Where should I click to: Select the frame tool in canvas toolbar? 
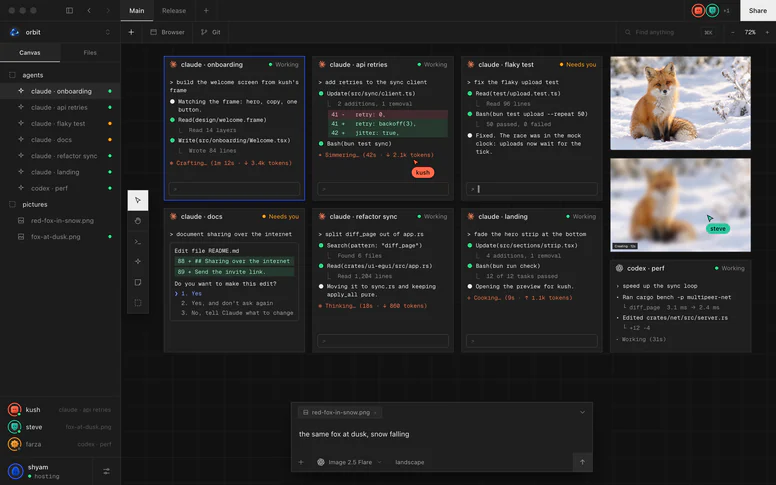138,303
